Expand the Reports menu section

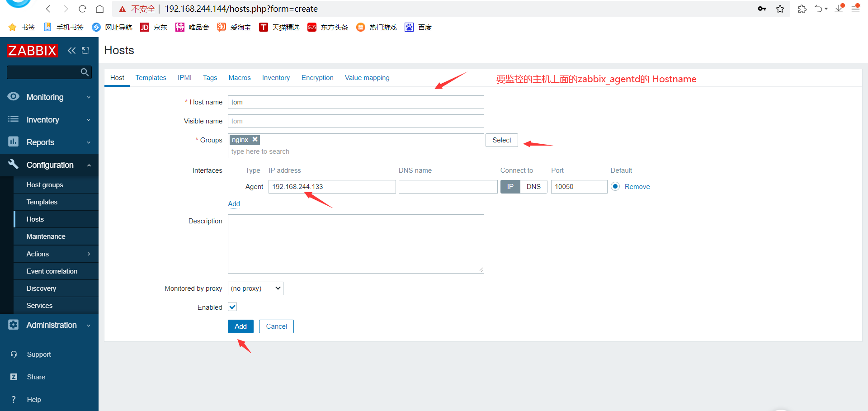89,142
